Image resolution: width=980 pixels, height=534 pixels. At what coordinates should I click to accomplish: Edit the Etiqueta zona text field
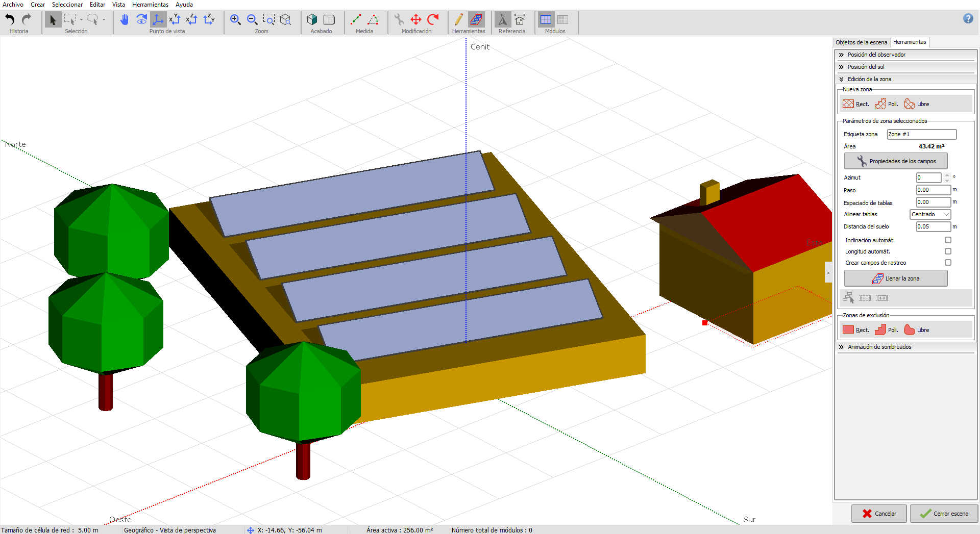pos(921,134)
